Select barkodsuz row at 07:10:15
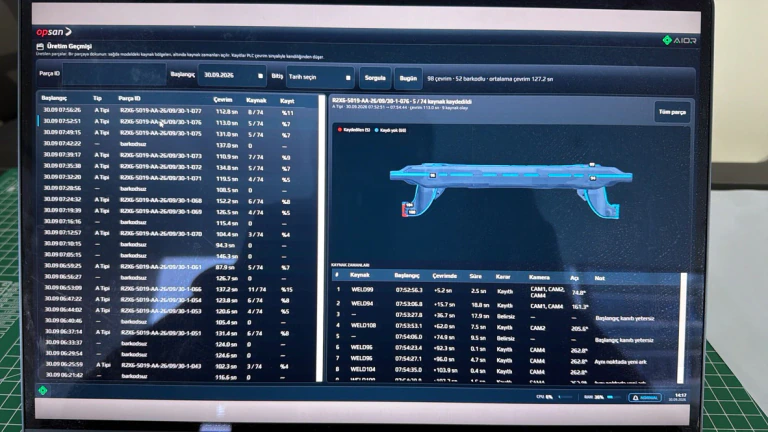The height and width of the screenshot is (432, 768). click(x=179, y=245)
